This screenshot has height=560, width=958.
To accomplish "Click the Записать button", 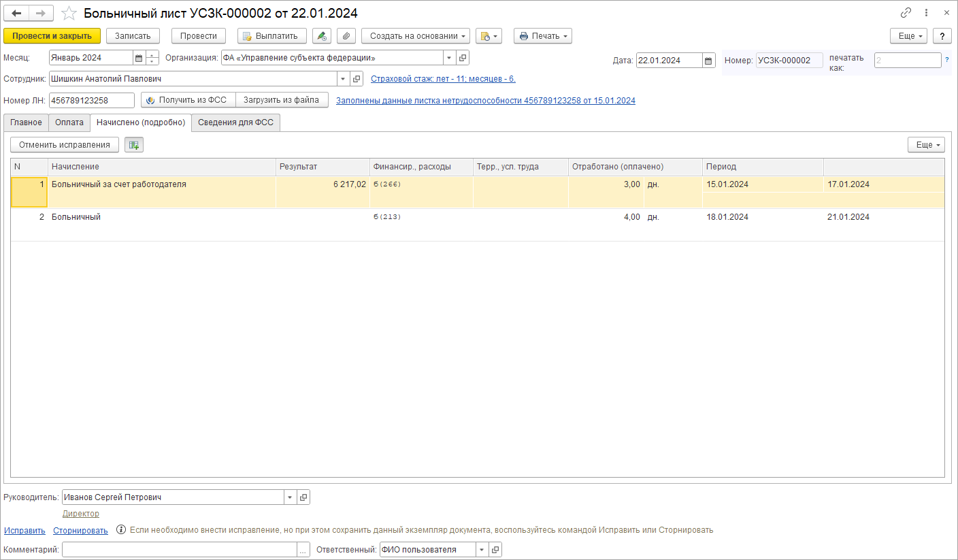I will [x=133, y=36].
